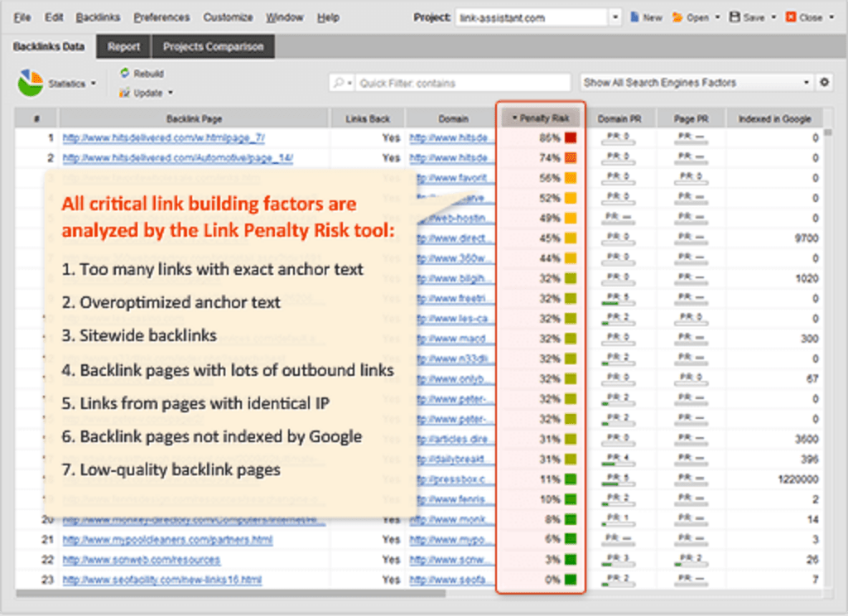This screenshot has height=616, width=848.
Task: Switch to the Report tab
Action: 124,47
